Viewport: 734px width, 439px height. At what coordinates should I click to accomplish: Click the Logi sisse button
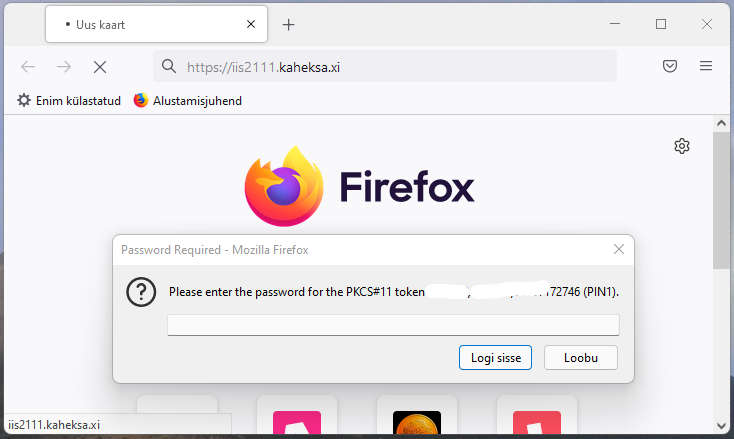coord(495,358)
